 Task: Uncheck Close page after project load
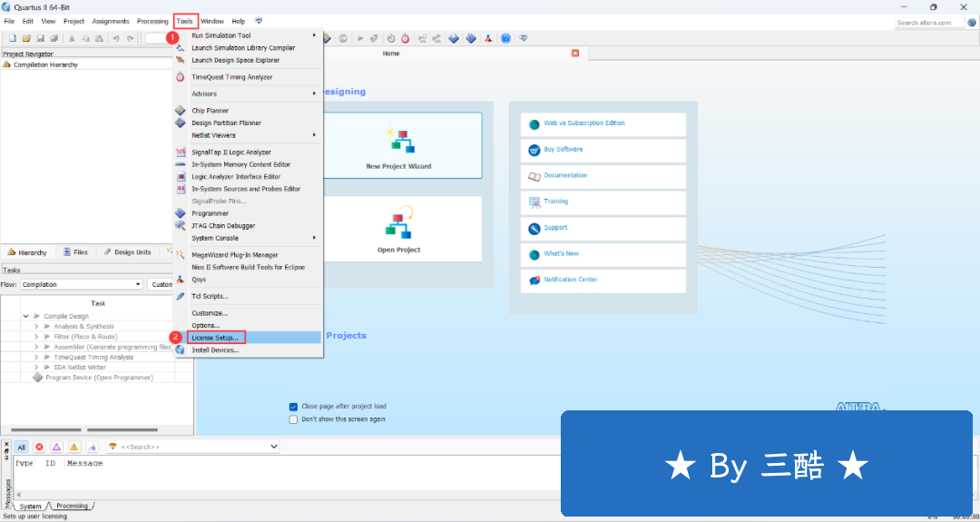(293, 407)
